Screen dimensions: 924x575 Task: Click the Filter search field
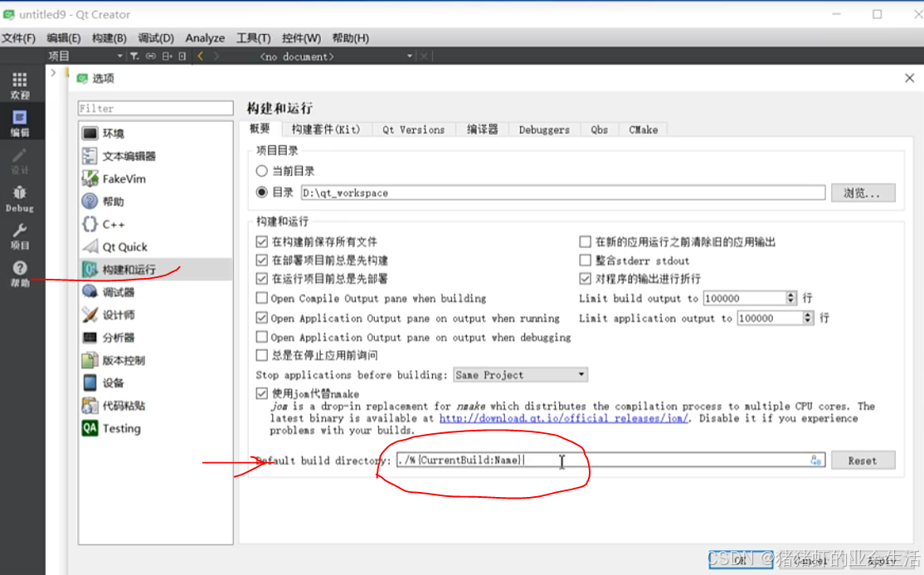[156, 109]
